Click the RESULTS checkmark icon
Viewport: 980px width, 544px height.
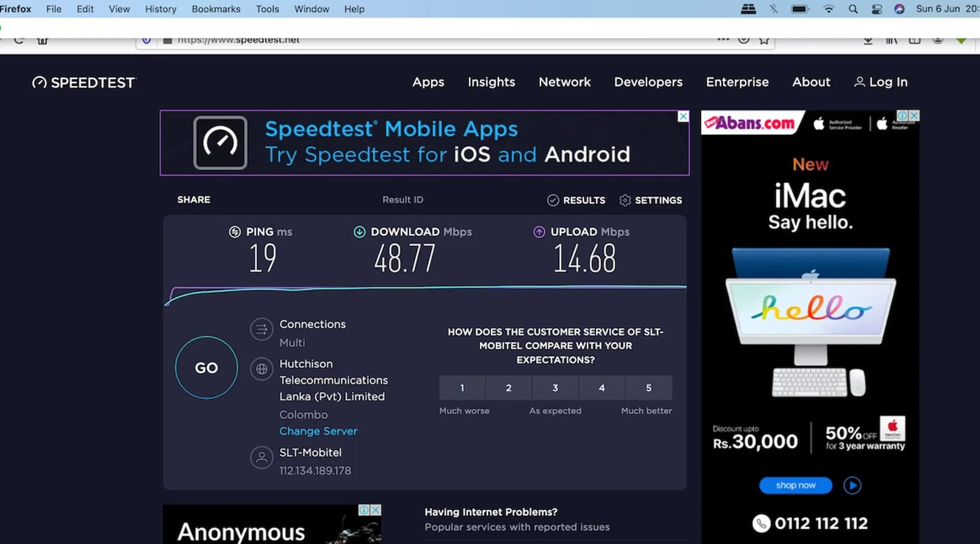[553, 200]
